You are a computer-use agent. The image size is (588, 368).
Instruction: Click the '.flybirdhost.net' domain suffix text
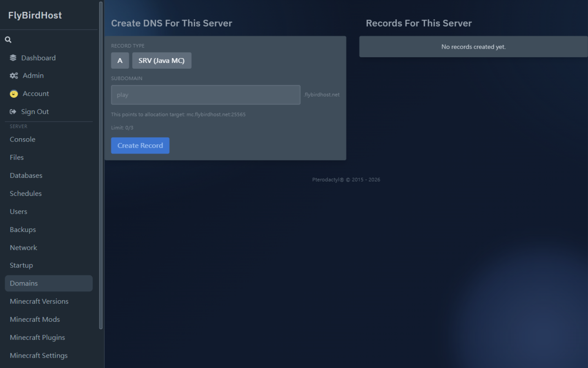point(322,94)
